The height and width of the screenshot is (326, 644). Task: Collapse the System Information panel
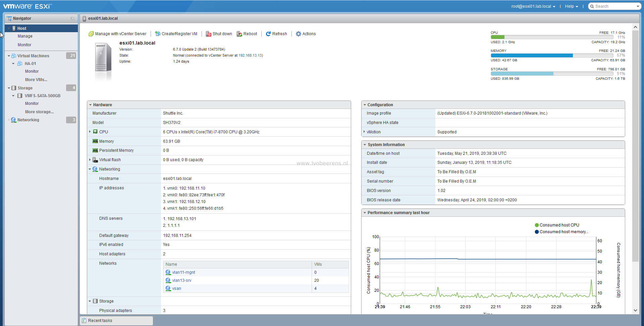pos(365,145)
